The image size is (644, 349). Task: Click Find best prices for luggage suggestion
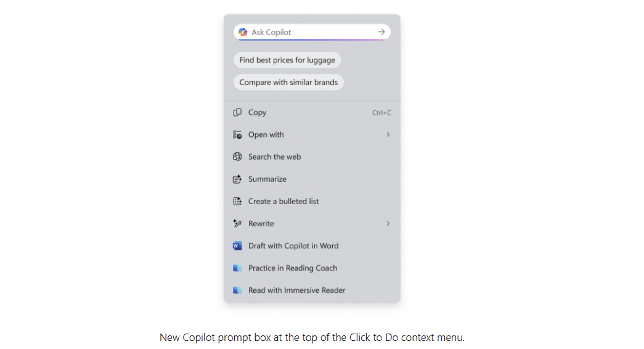click(x=287, y=60)
